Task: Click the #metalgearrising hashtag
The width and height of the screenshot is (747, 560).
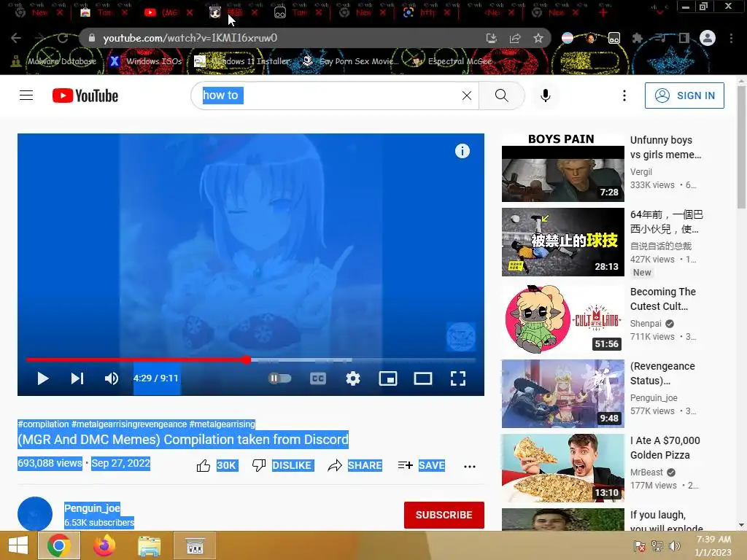Action: [x=222, y=424]
